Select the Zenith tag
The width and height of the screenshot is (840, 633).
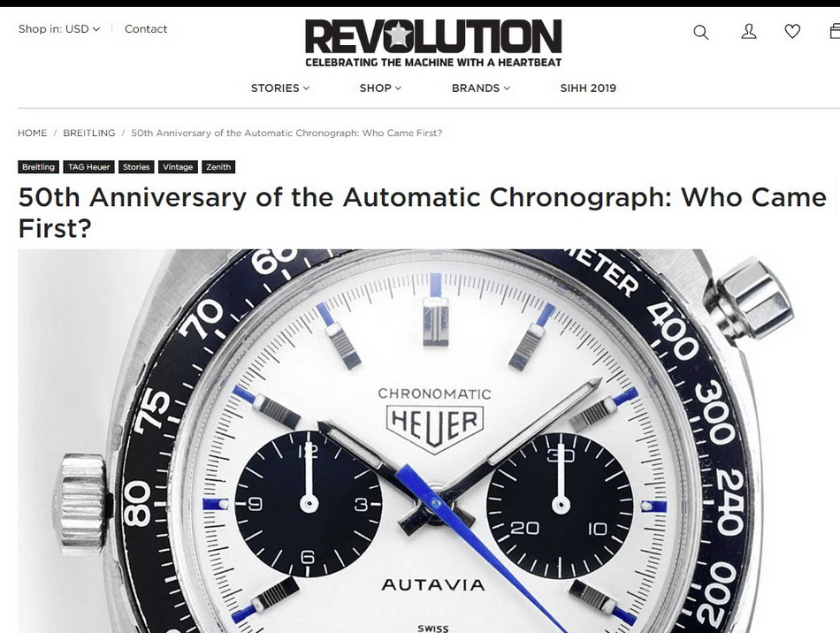(218, 167)
